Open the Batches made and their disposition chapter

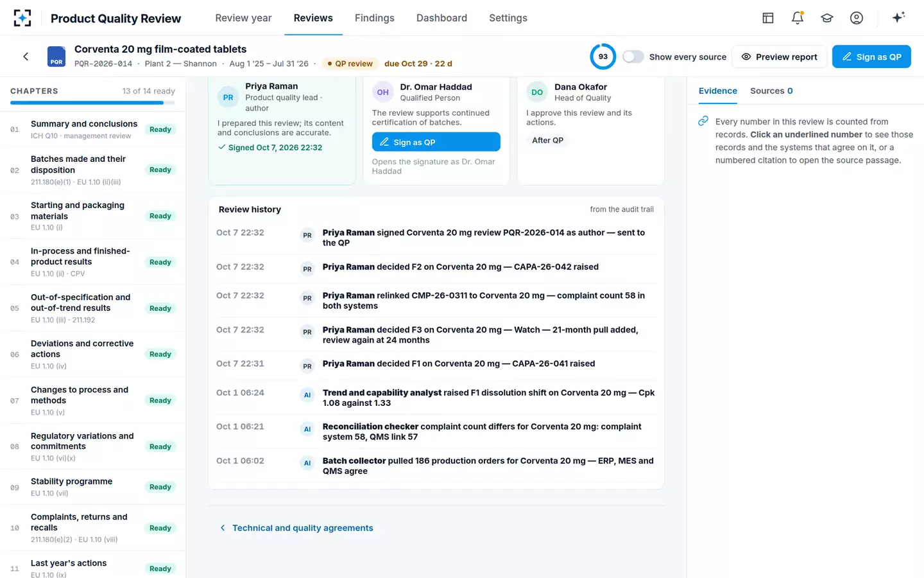(93, 170)
